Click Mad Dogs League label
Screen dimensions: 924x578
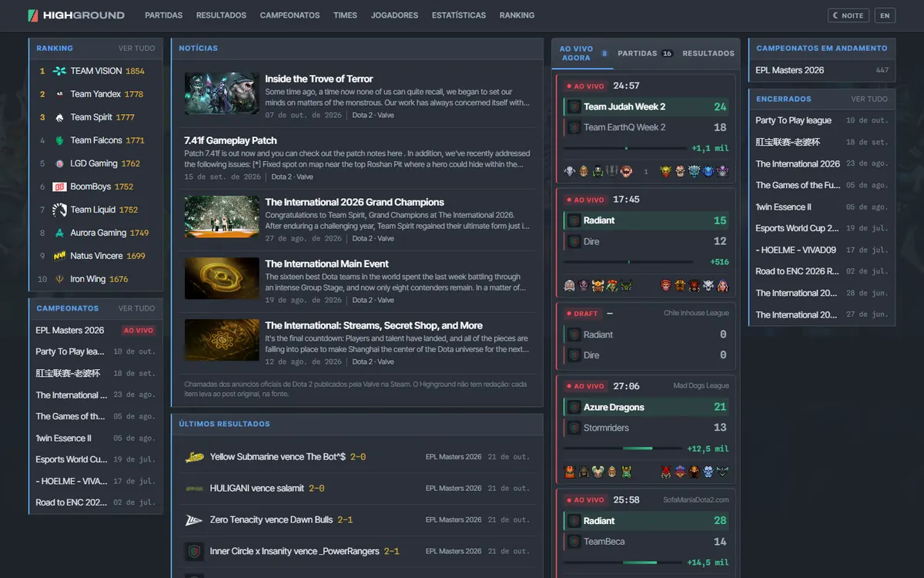(x=701, y=386)
